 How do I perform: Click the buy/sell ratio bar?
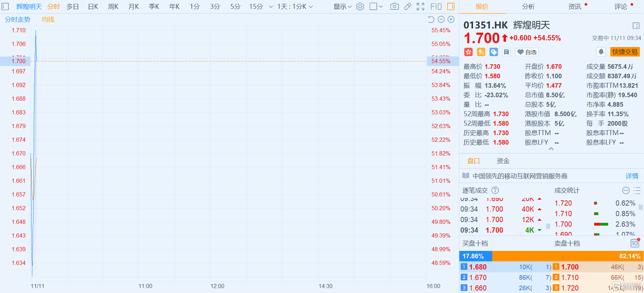(551, 256)
